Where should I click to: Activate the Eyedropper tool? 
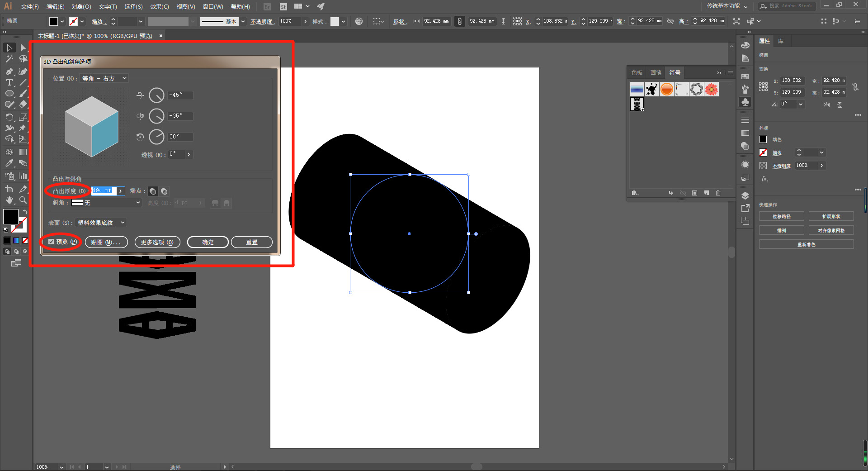pyautogui.click(x=9, y=163)
